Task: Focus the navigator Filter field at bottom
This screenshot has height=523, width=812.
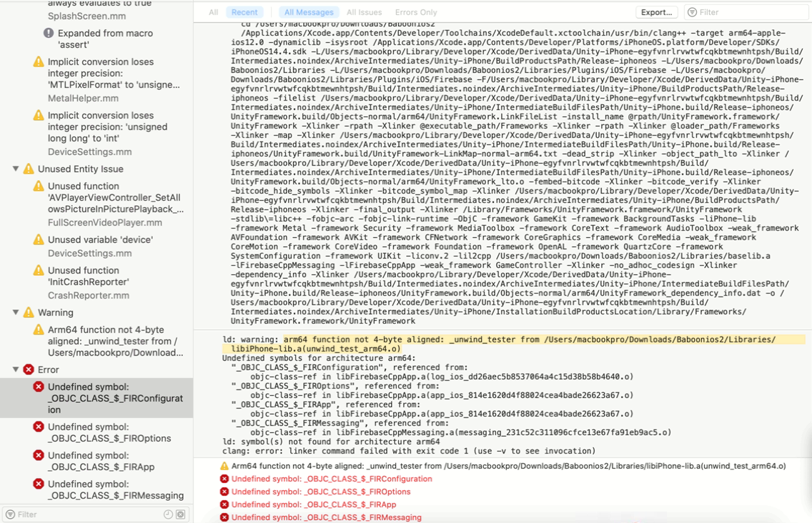Action: pyautogui.click(x=95, y=514)
